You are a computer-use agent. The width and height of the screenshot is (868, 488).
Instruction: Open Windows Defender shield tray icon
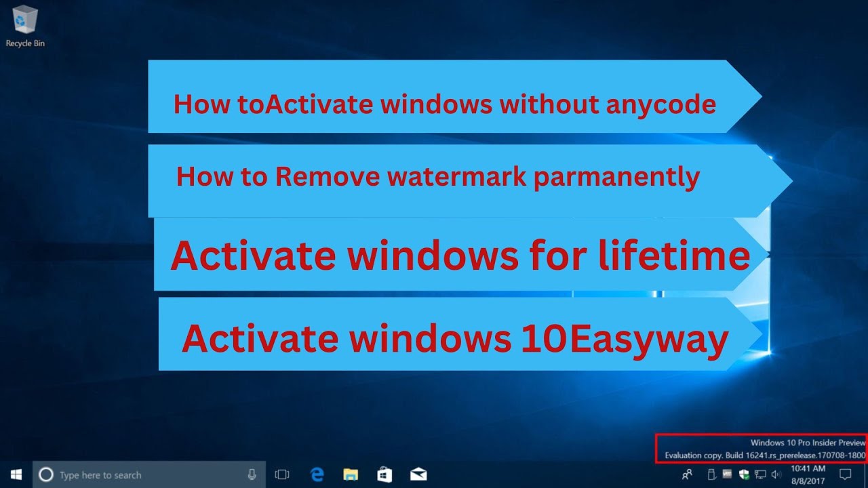744,474
